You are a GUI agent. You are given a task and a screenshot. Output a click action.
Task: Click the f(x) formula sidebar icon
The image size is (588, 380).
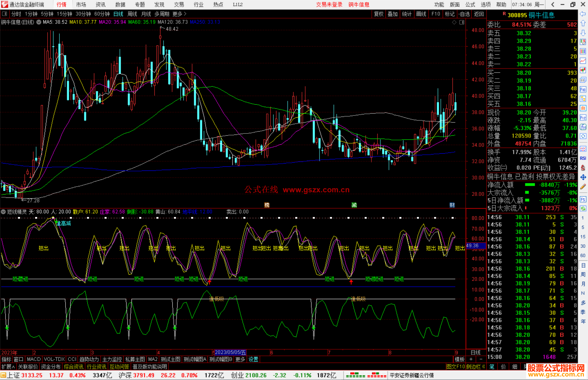pos(583,127)
